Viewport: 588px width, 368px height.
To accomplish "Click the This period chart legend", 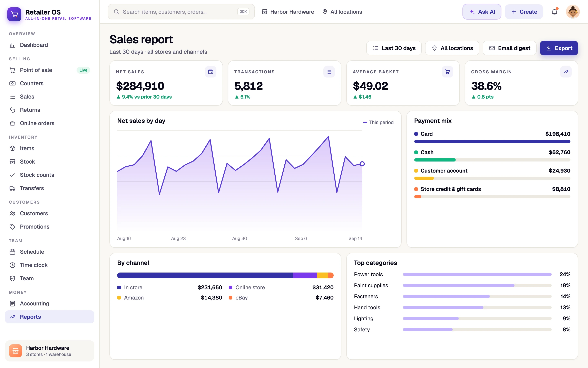I will pos(378,122).
